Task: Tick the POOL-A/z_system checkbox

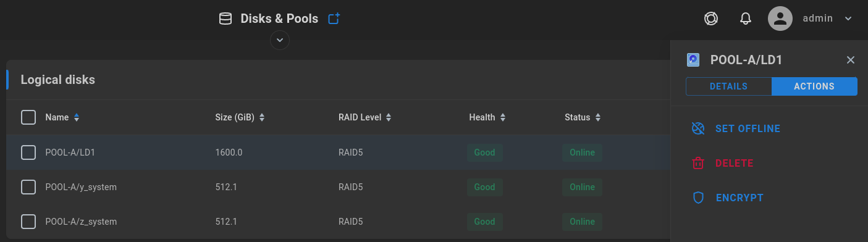Action: pos(28,222)
